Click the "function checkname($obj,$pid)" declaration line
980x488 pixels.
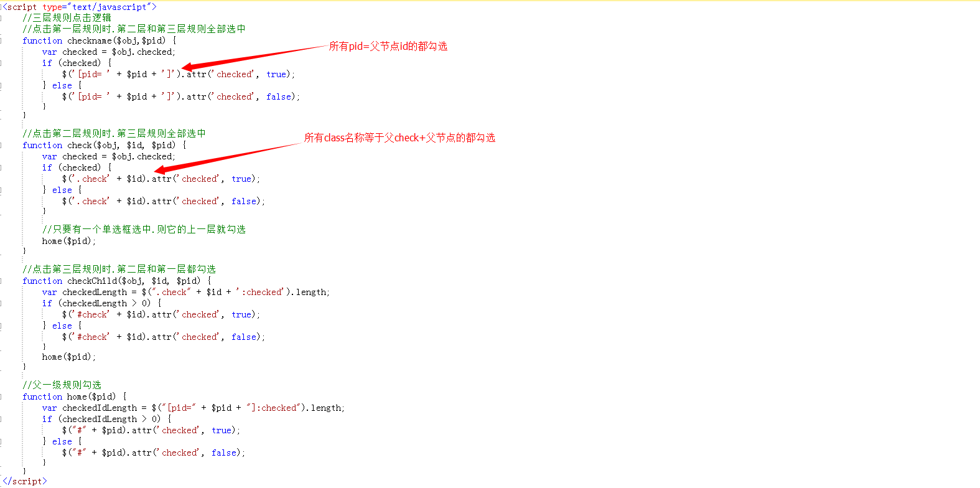coord(100,40)
